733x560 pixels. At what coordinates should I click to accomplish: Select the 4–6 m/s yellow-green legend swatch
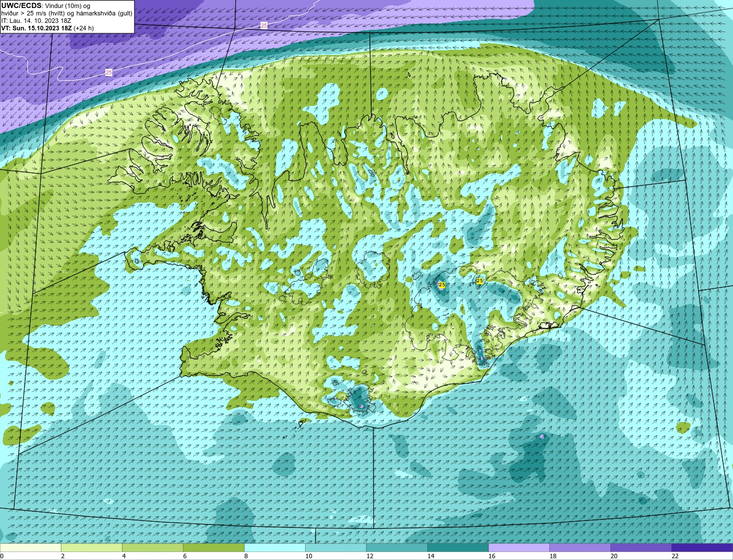(x=152, y=548)
